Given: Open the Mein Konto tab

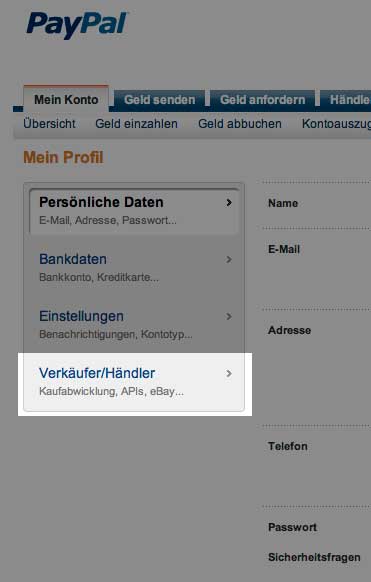Looking at the screenshot, I should (x=66, y=99).
